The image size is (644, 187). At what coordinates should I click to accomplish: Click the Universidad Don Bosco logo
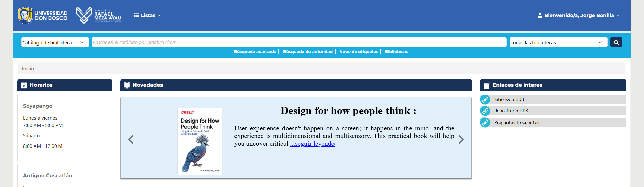[43, 16]
